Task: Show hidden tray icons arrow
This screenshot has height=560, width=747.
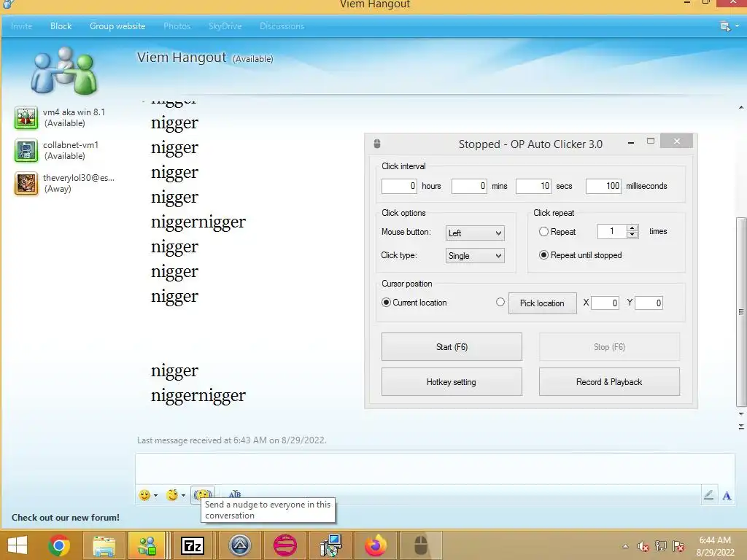Action: (x=625, y=546)
